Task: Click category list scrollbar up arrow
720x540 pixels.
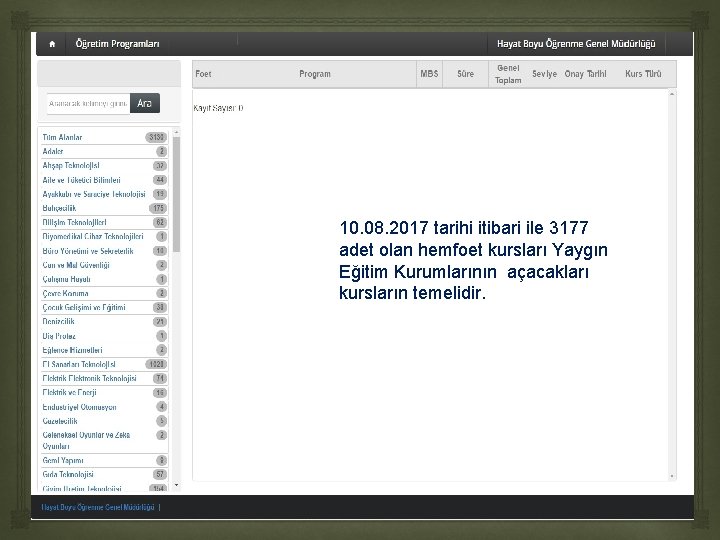Action: 176,132
